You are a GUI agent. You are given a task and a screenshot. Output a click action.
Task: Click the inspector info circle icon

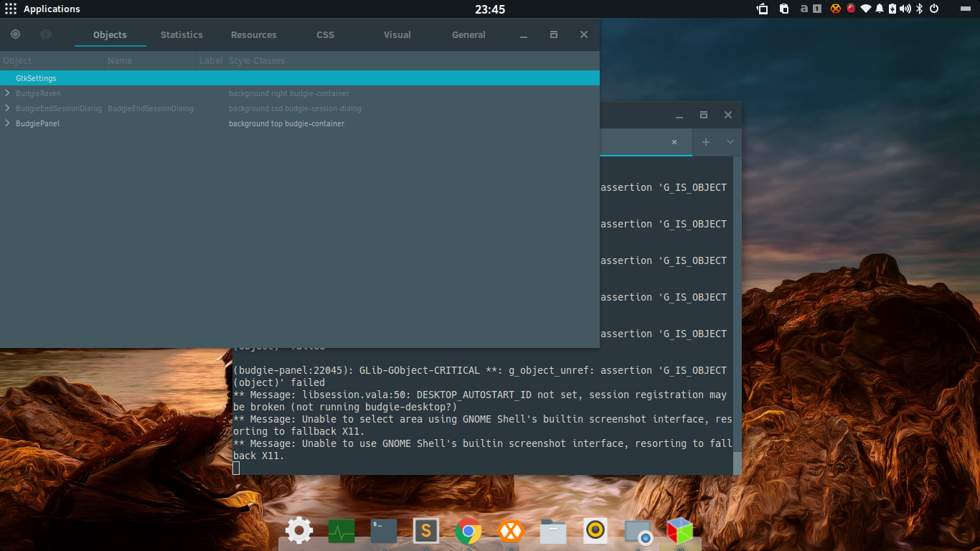pos(45,34)
